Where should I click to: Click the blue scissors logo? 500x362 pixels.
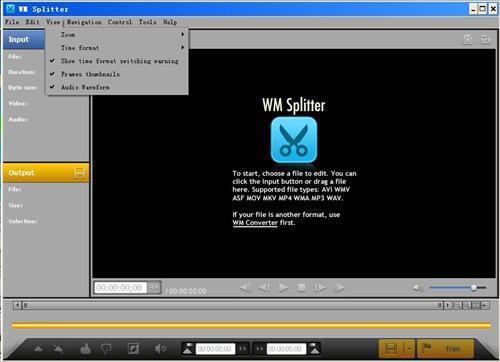pos(294,140)
